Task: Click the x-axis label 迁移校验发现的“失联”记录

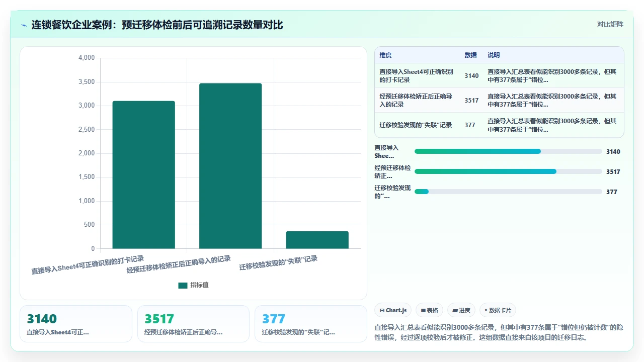Action: pos(278,263)
